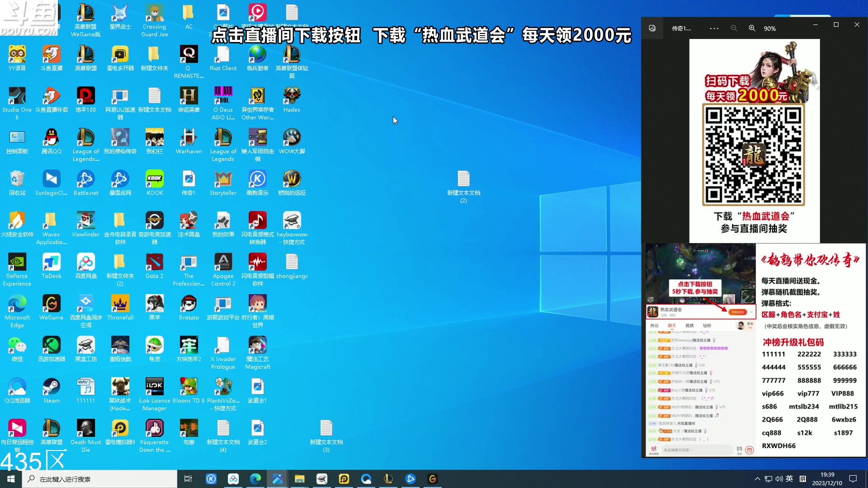Open the gift box icon in the chat panel

750,450
